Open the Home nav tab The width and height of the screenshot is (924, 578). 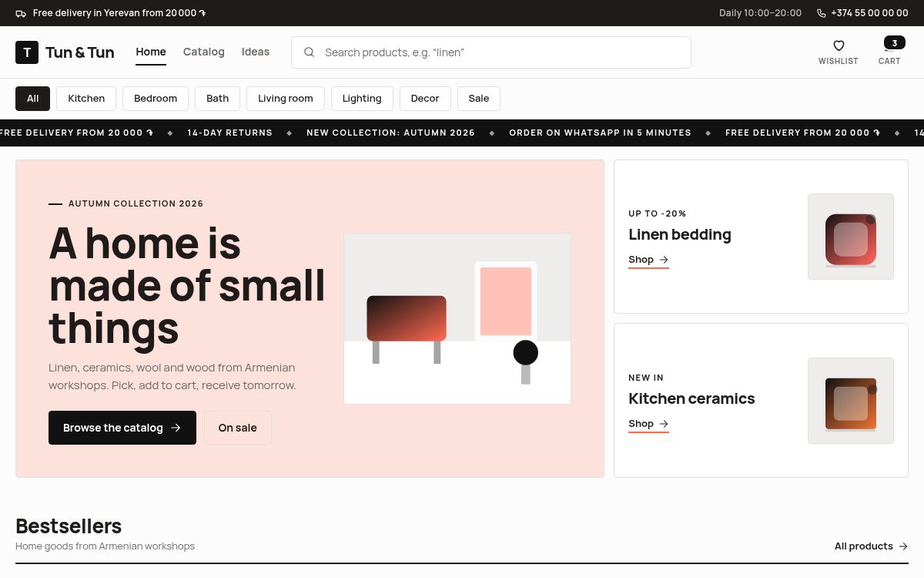coord(151,52)
